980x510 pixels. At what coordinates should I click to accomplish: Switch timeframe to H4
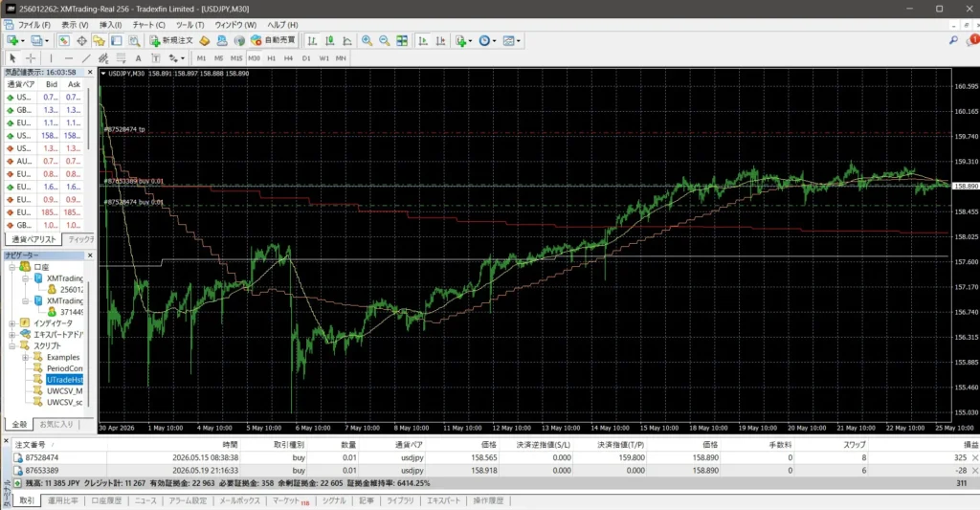click(x=289, y=58)
